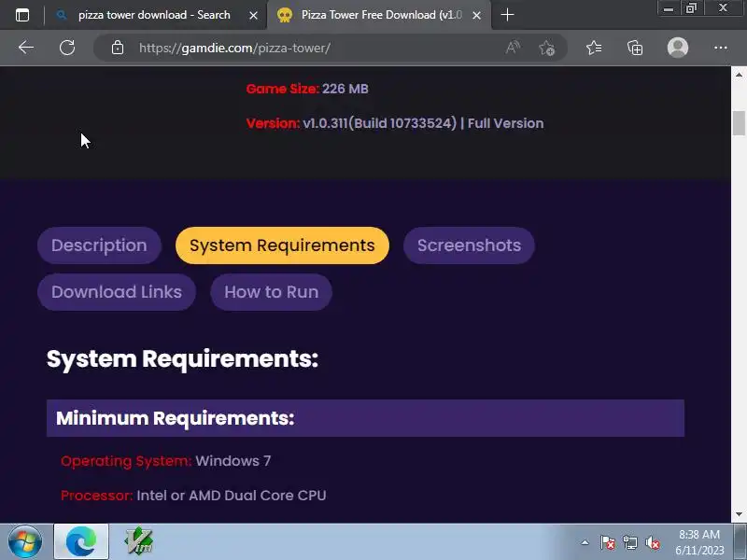747x560 pixels.
Task: Open the profile avatar icon
Action: tap(678, 48)
